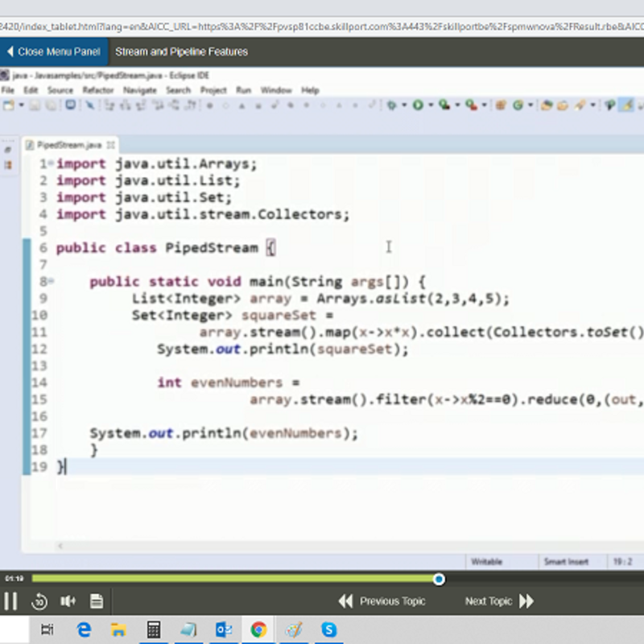Go to Next Topic
Screen dimensions: 644x644
[x=499, y=601]
